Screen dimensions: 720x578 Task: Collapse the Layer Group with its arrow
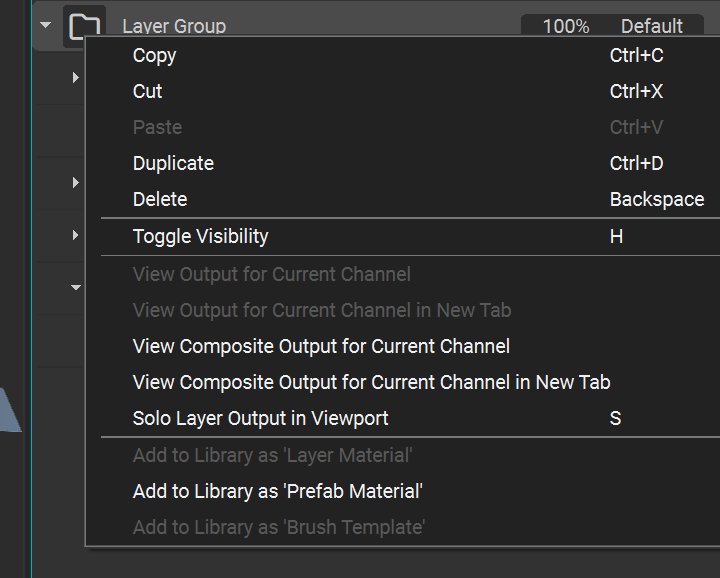pos(45,25)
